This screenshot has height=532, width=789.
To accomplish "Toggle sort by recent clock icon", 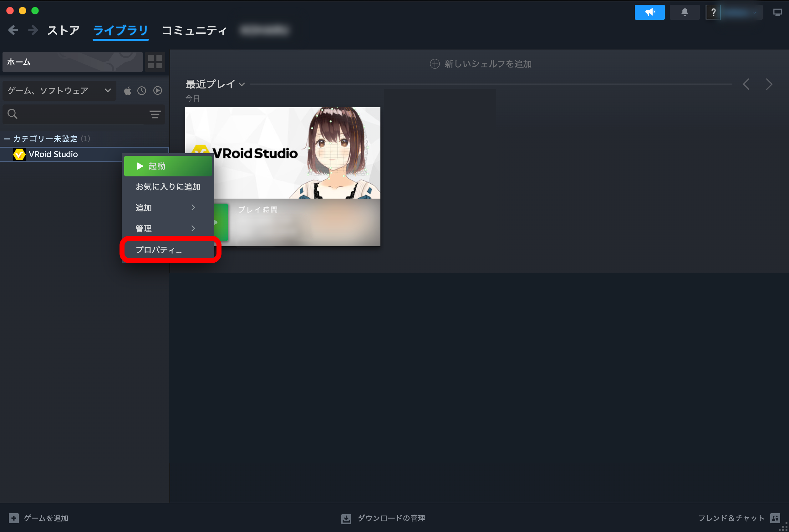I will tap(141, 91).
